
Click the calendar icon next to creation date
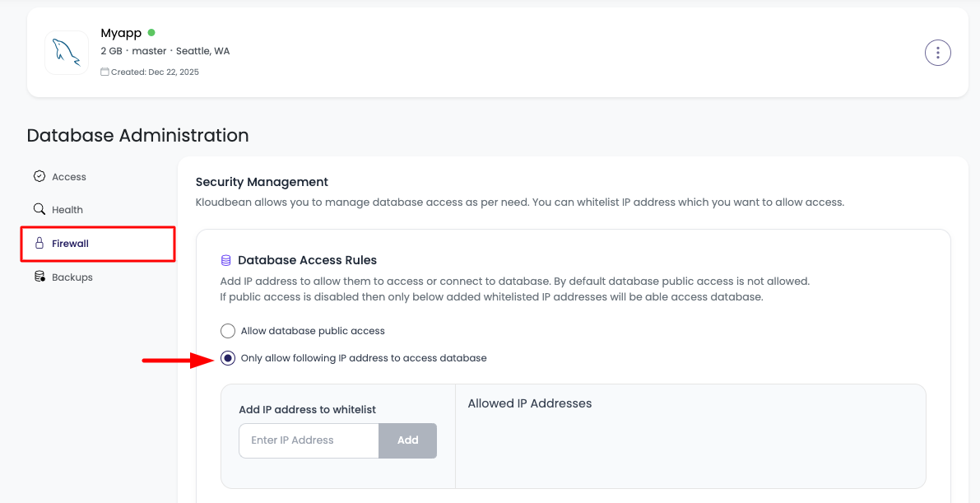click(104, 72)
